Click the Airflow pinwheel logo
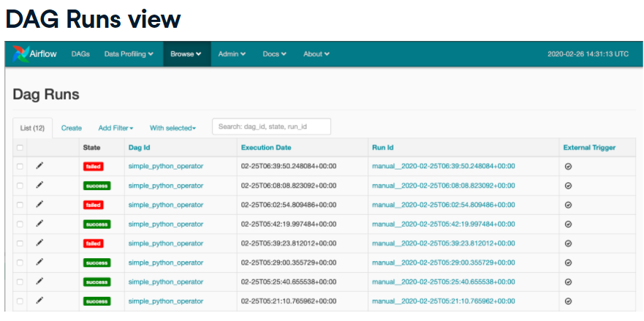The image size is (644, 321). click(20, 54)
